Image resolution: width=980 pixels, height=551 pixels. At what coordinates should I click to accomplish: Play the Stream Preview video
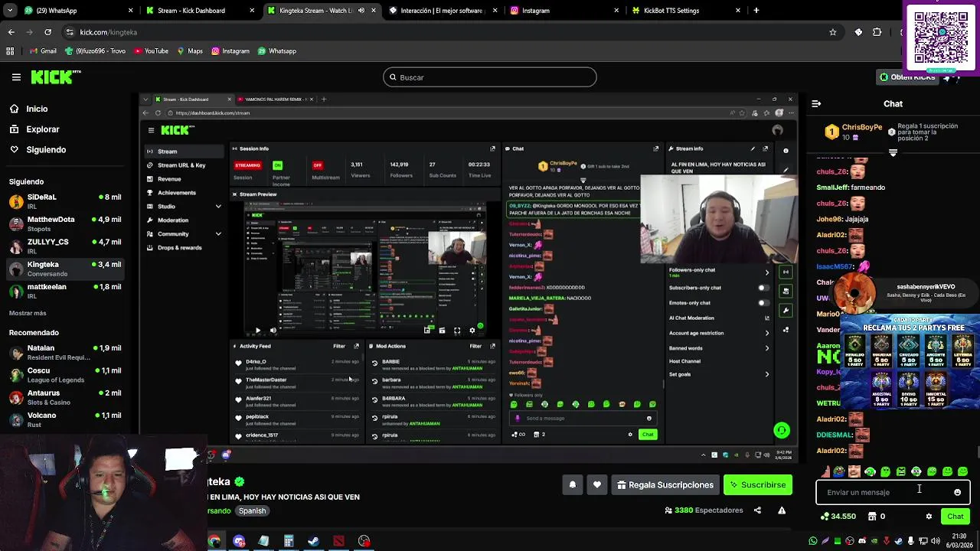point(257,331)
